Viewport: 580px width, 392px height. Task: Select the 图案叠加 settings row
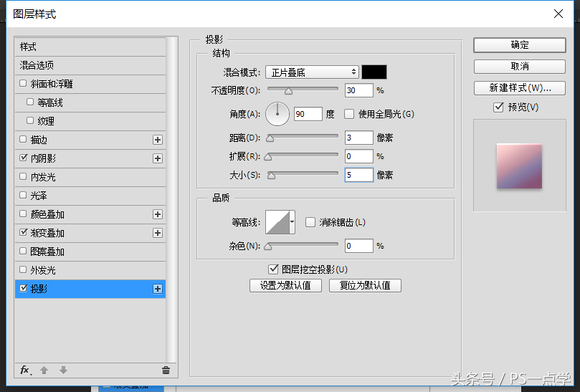point(90,252)
